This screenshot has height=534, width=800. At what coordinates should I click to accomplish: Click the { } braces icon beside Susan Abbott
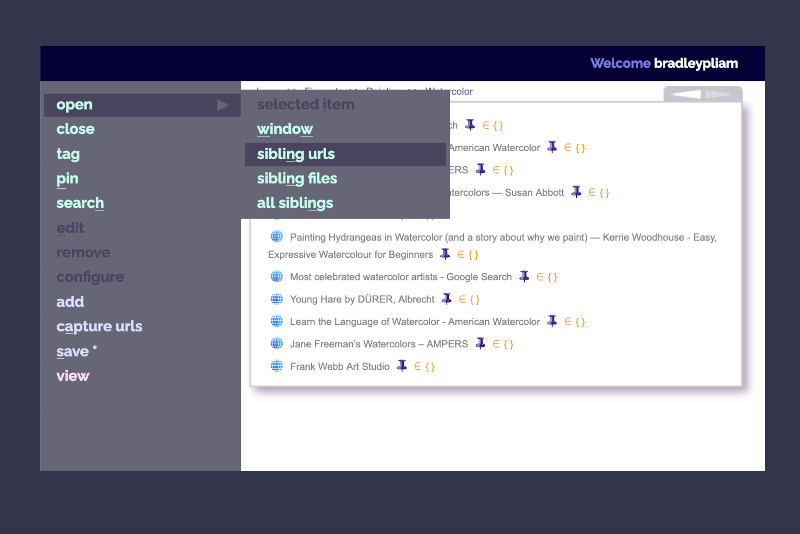pyautogui.click(x=604, y=193)
